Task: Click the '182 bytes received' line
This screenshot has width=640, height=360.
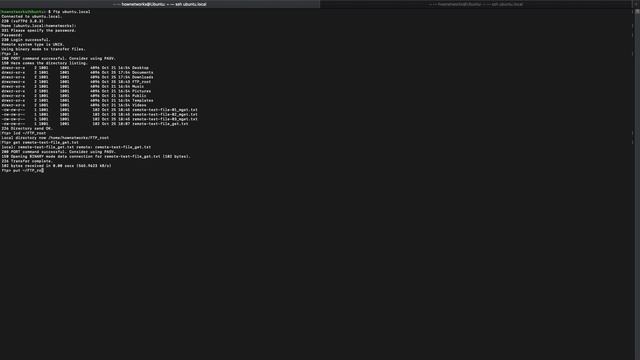Action: 56,166
